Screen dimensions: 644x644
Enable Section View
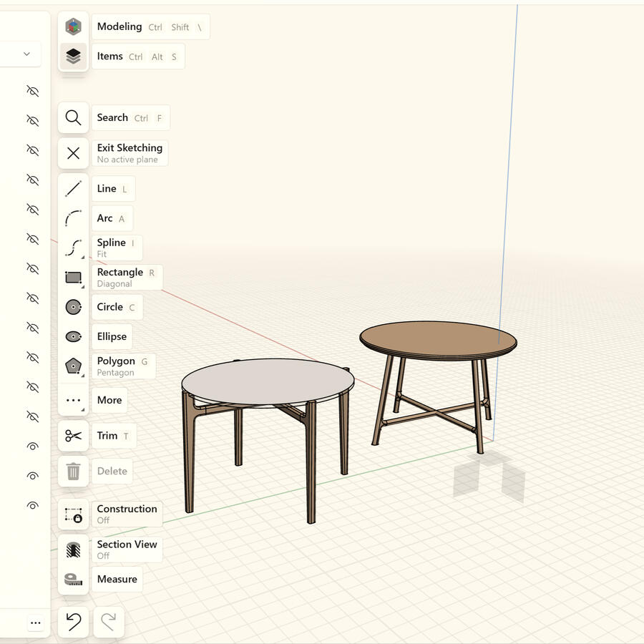tap(73, 550)
